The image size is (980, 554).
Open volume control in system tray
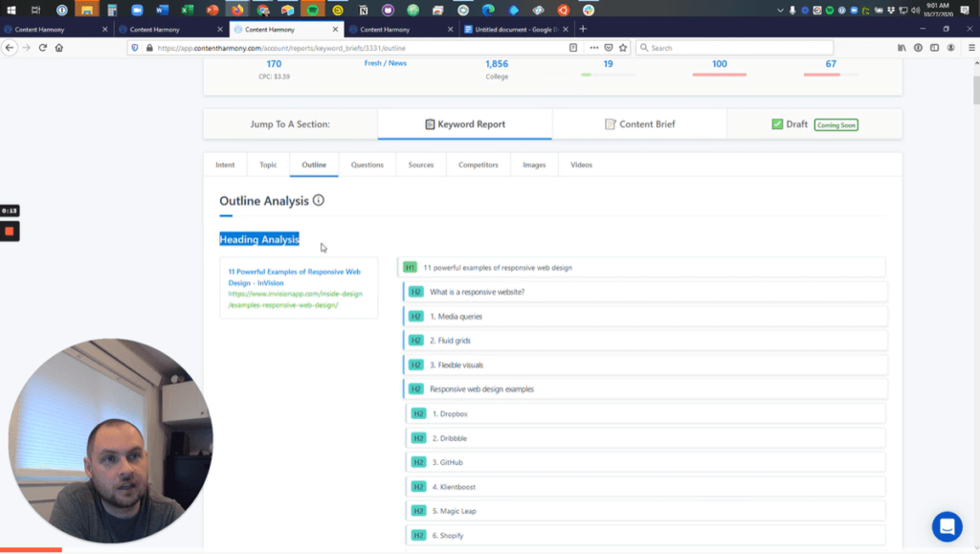click(x=916, y=10)
